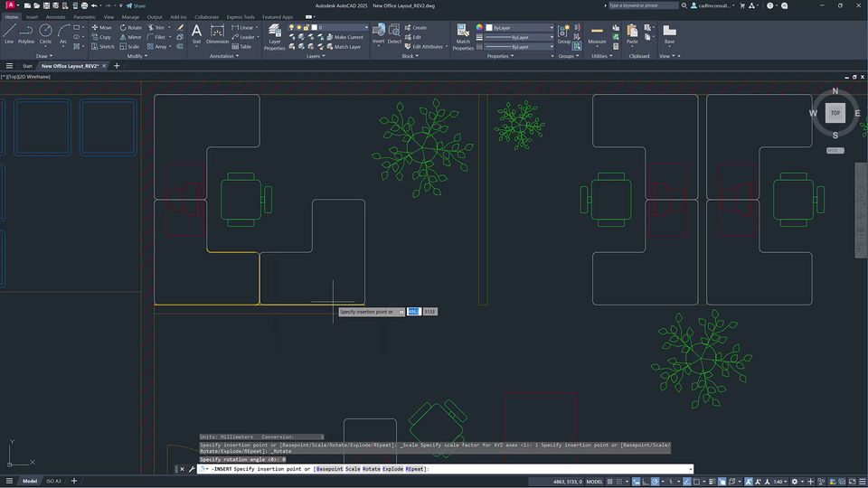
Task: Select the Line draw tool
Action: (x=9, y=34)
